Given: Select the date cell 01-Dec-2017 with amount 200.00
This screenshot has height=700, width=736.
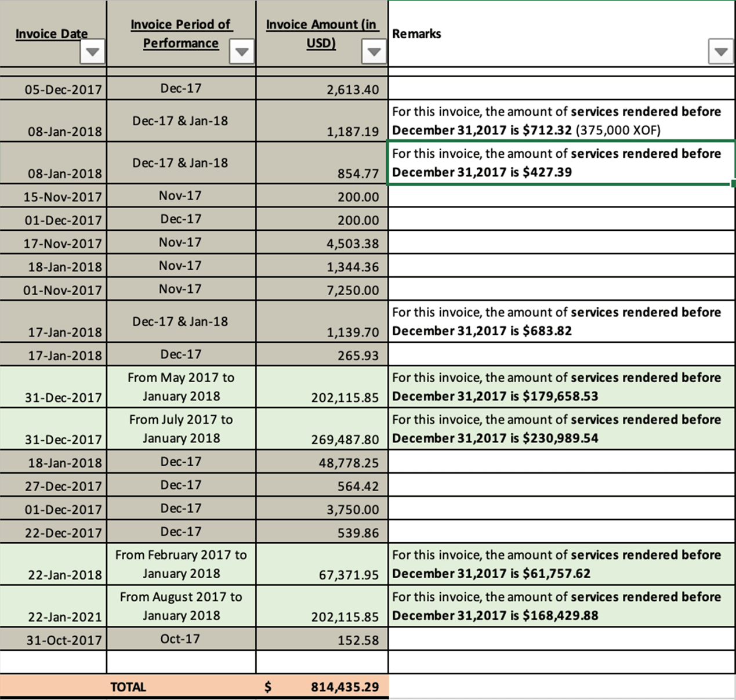Looking at the screenshot, I should [53, 219].
